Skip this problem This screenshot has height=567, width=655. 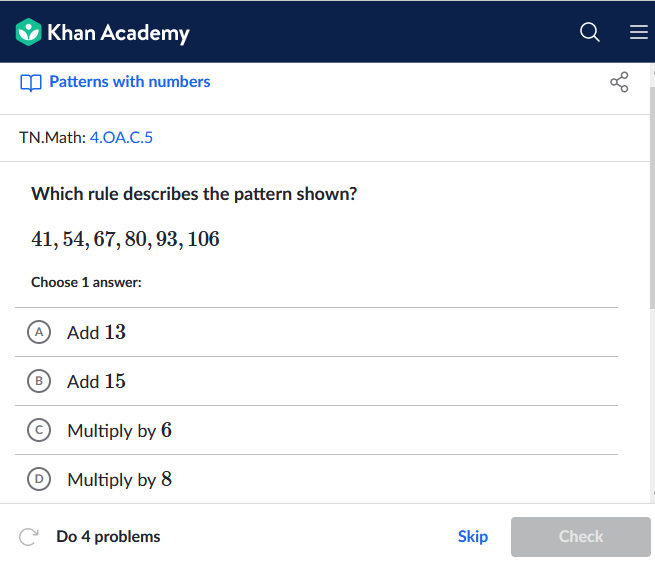[x=472, y=536]
